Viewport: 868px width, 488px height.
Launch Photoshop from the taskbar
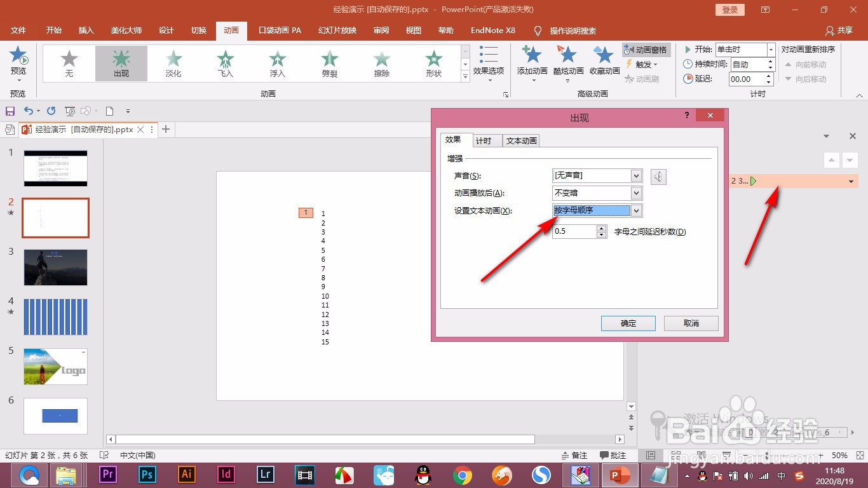[x=147, y=475]
